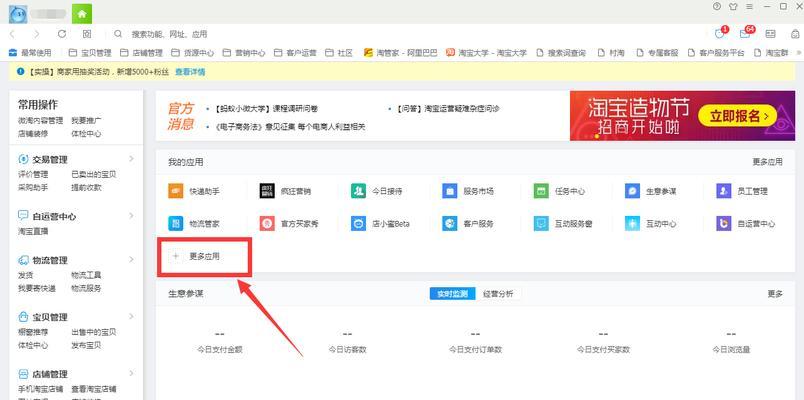Open 店铺管理 bookmark folder
The image size is (804, 400).
[141, 52]
